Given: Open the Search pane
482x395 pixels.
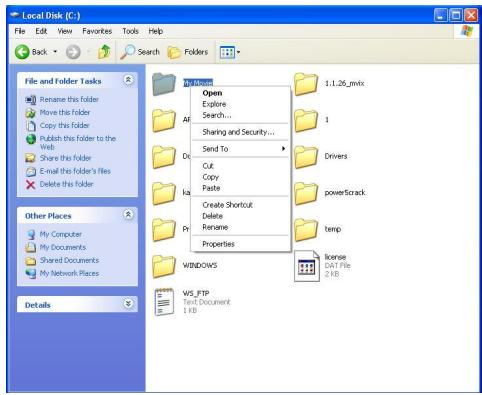Looking at the screenshot, I should click(x=140, y=52).
